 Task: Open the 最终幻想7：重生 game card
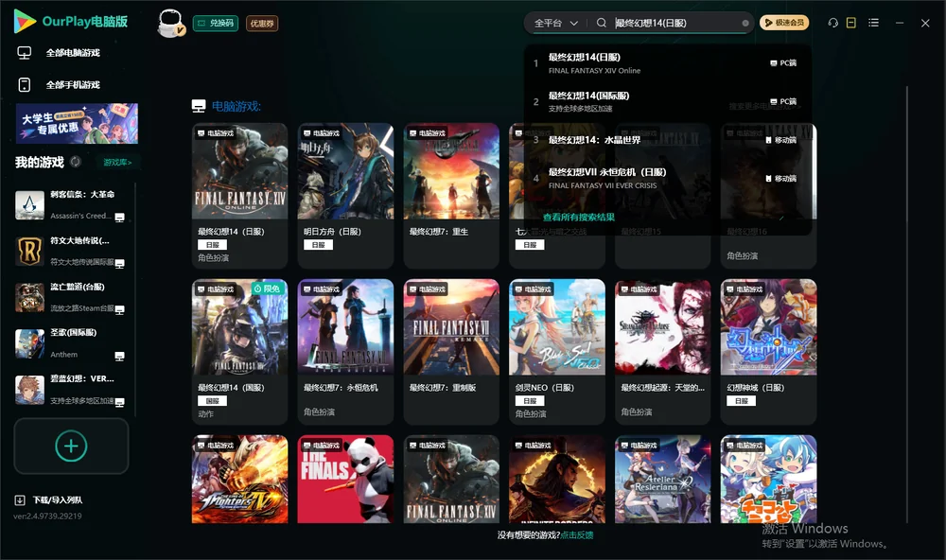click(451, 196)
